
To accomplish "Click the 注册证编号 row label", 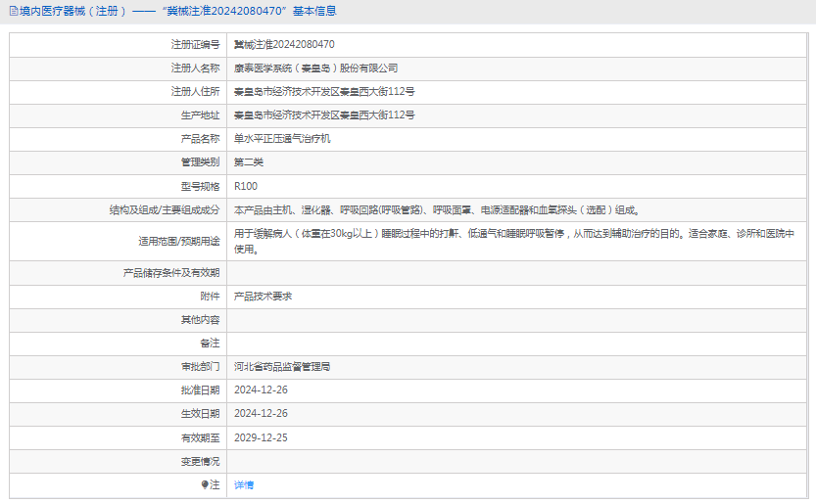I will click(195, 45).
